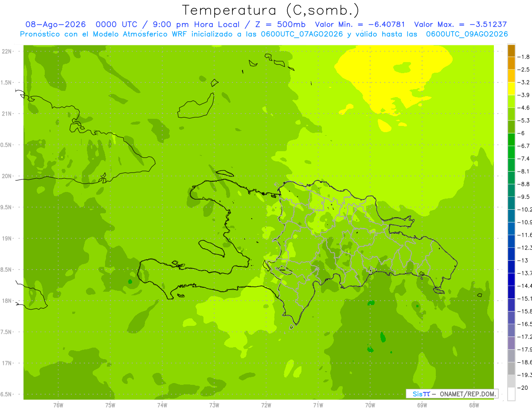Screen dimensions: 532x411
Task: Click the longitude label "69W"
Action: point(422,405)
